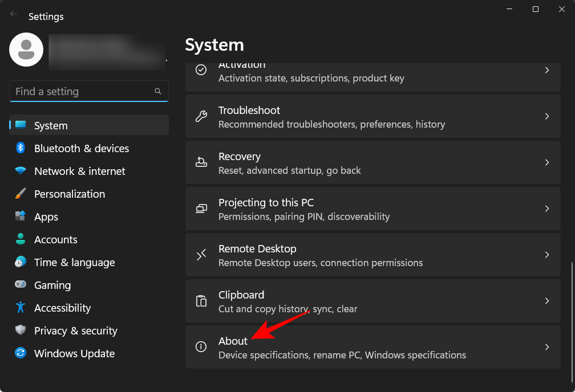575x392 pixels.
Task: Switch to Privacy & security section
Action: 75,330
